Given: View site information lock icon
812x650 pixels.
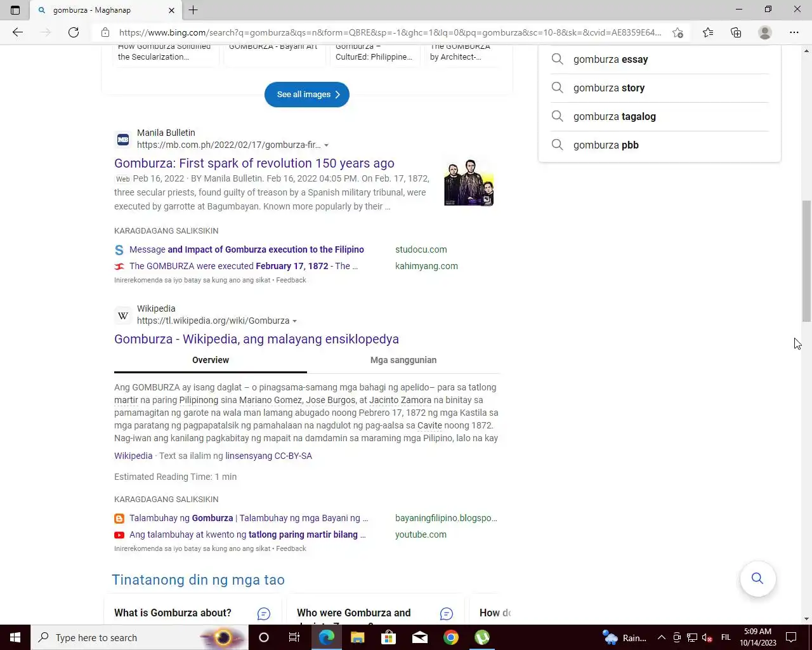Looking at the screenshot, I should [x=105, y=32].
